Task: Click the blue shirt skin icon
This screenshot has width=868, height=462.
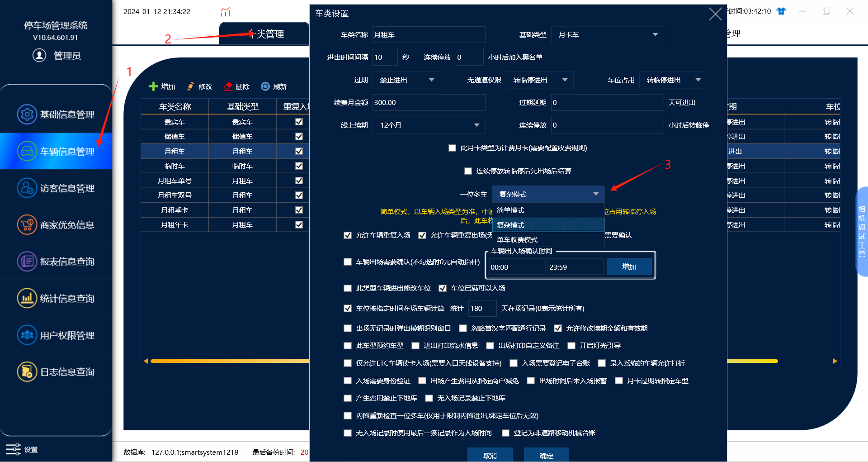Action: click(781, 11)
